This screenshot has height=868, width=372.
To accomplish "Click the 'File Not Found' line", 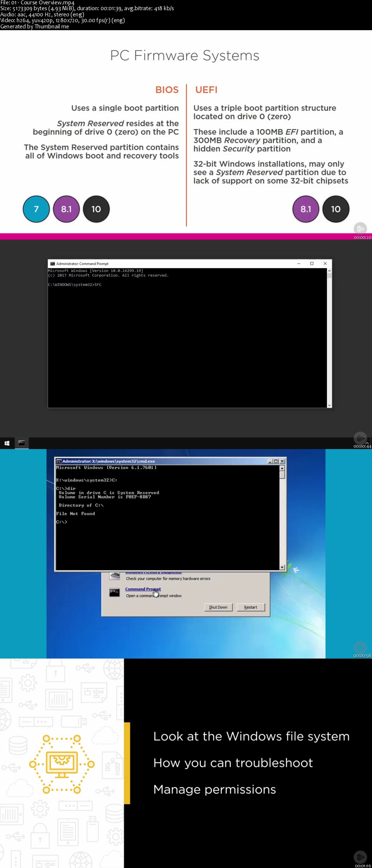I will tap(76, 514).
